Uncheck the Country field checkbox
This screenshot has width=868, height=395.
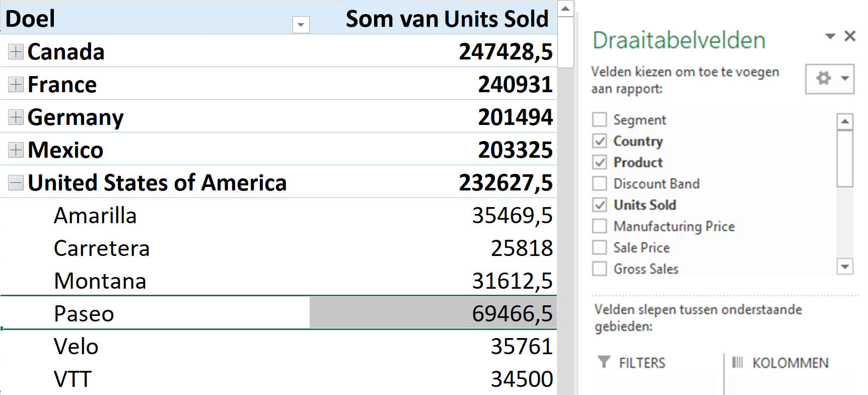click(600, 141)
